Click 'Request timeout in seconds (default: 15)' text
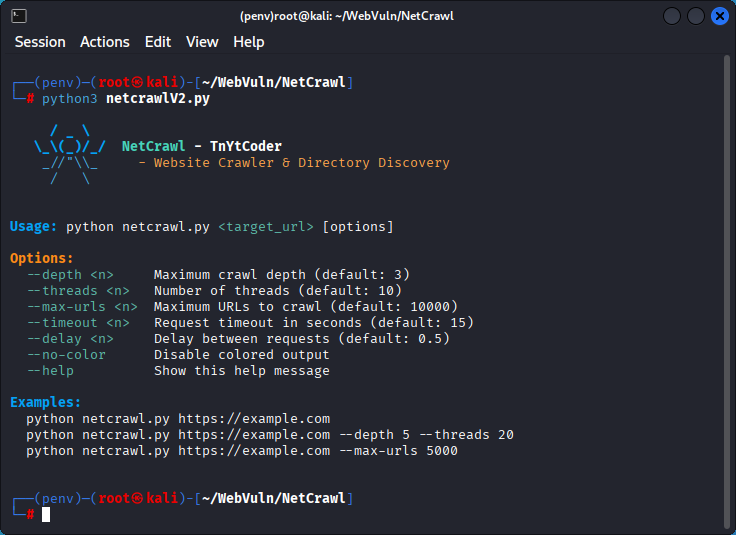Image resolution: width=736 pixels, height=535 pixels. coord(314,322)
